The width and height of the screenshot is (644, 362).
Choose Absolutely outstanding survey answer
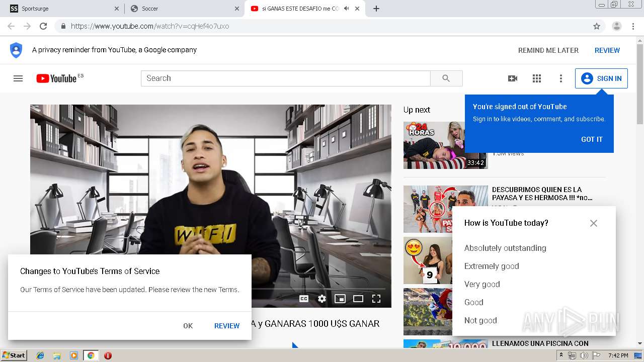(x=505, y=248)
